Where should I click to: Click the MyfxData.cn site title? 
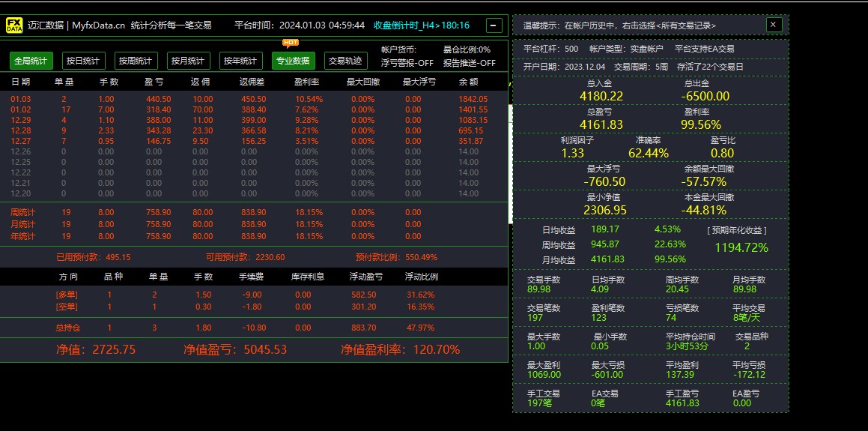[x=99, y=25]
